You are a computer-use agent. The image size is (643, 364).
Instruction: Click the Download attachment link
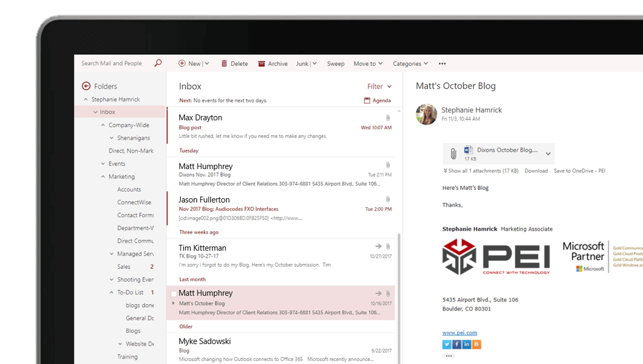click(x=536, y=171)
